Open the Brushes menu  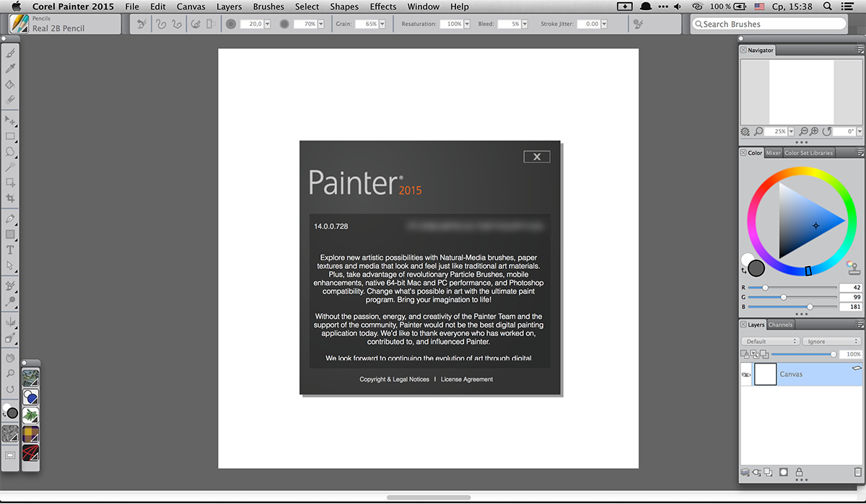[x=268, y=6]
